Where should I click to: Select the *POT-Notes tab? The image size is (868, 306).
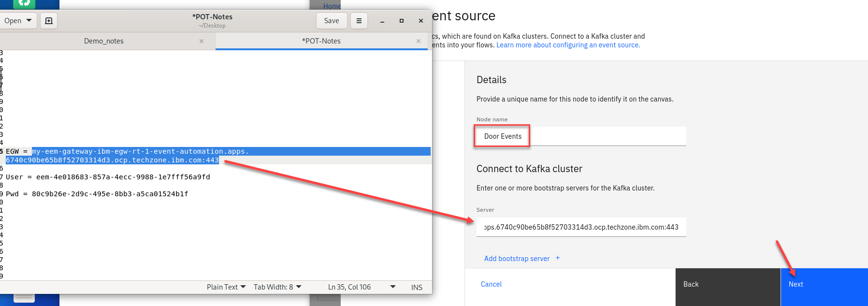tap(321, 41)
